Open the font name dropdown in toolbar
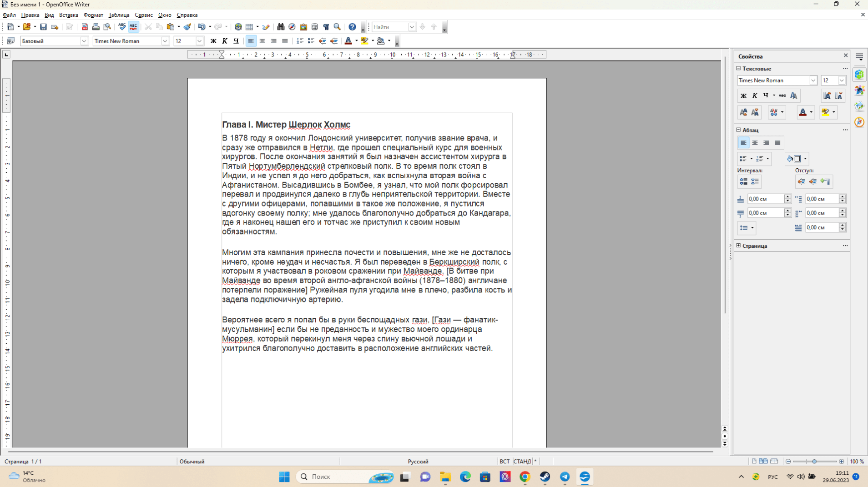Image resolution: width=868 pixels, height=487 pixels. point(165,41)
